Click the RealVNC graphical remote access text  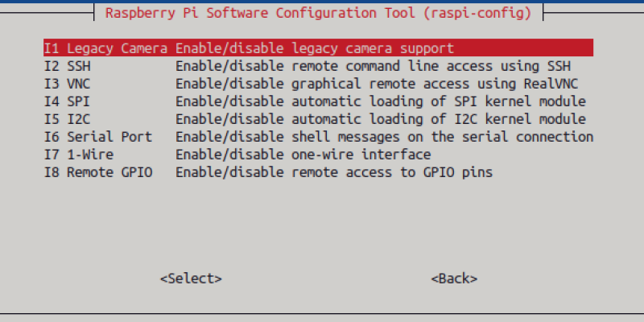point(377,84)
